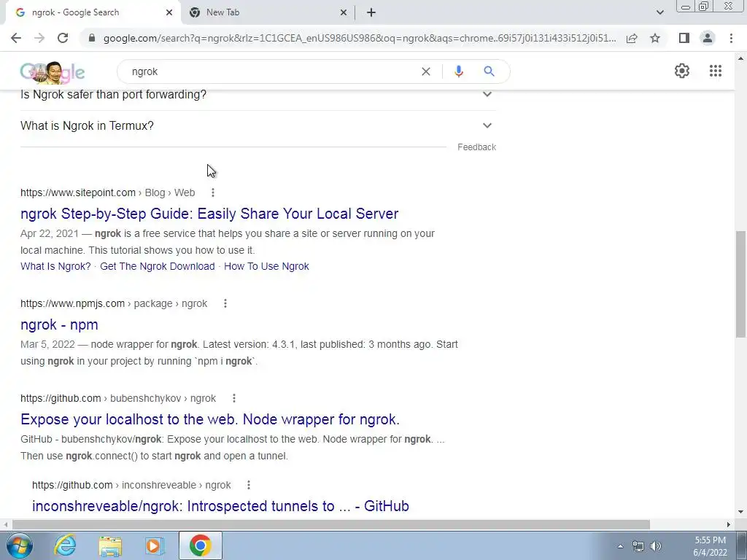This screenshot has height=560, width=747.
Task: Open the Google apps grid
Action: point(716,71)
